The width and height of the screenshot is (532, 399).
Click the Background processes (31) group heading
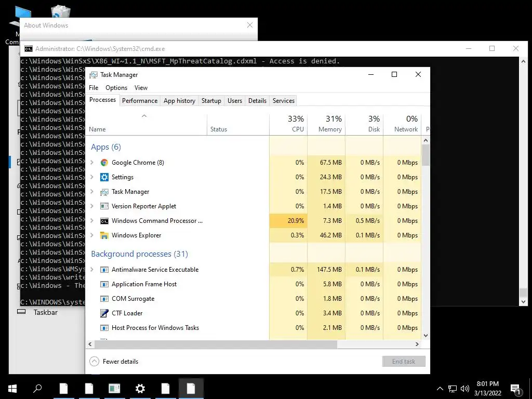[x=139, y=254]
